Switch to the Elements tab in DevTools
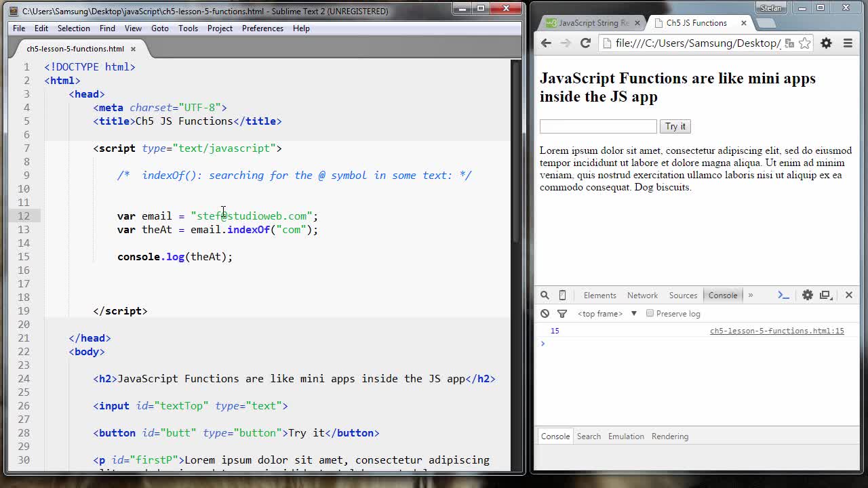 (x=599, y=295)
